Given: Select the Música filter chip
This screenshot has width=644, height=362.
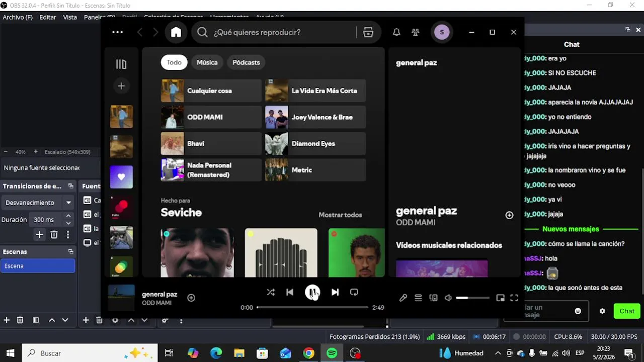Looking at the screenshot, I should tap(207, 62).
